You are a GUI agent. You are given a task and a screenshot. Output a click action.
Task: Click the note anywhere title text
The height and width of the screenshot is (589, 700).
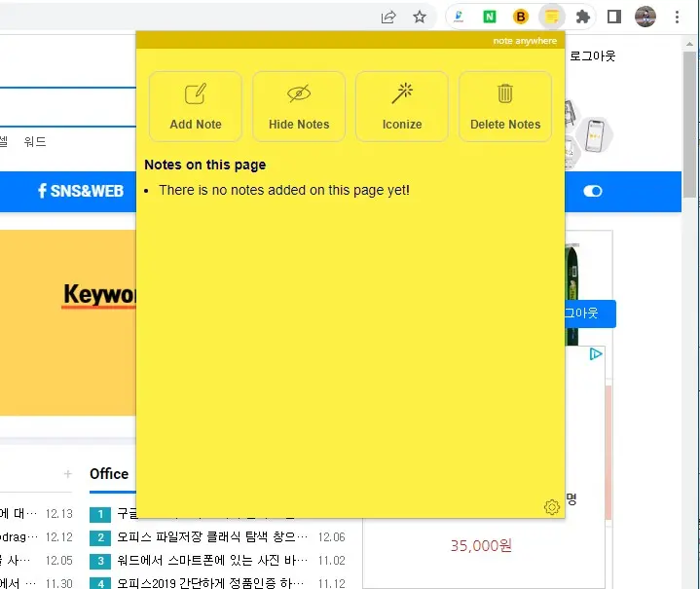[525, 41]
